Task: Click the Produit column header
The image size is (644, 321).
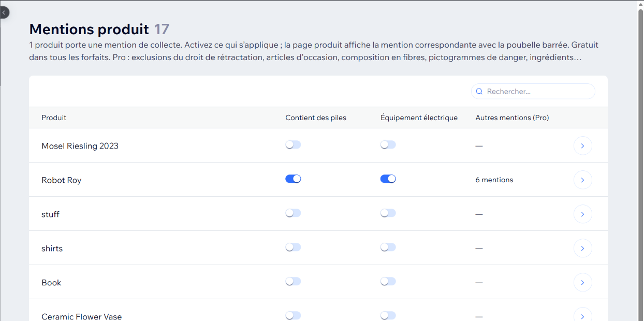Action: tap(54, 118)
